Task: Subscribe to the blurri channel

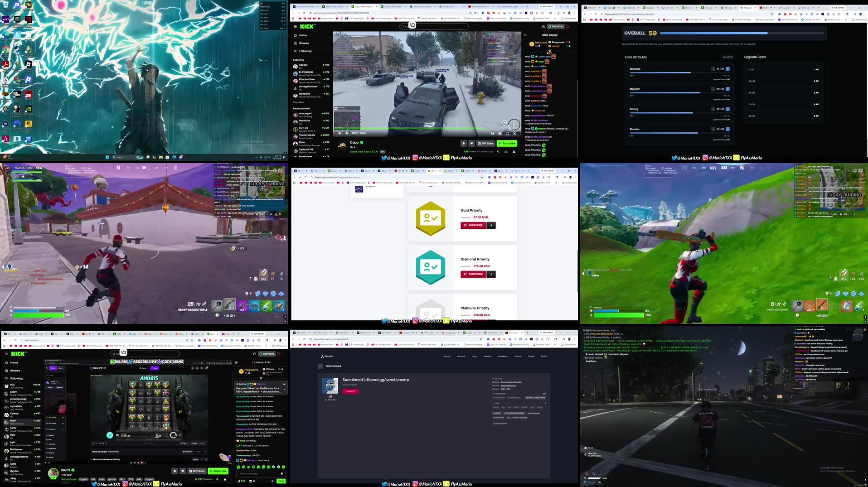Action: [218, 471]
